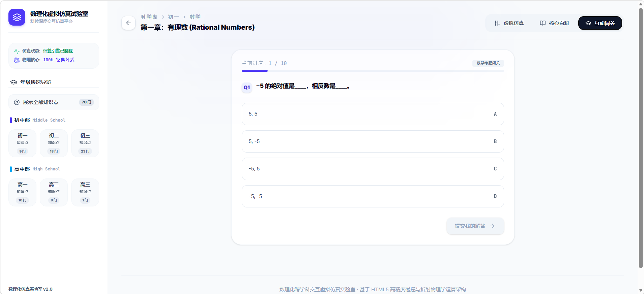Screen dimensions: 644x294
Task: Click the 年级快速导览 heading
Action: pos(36,82)
